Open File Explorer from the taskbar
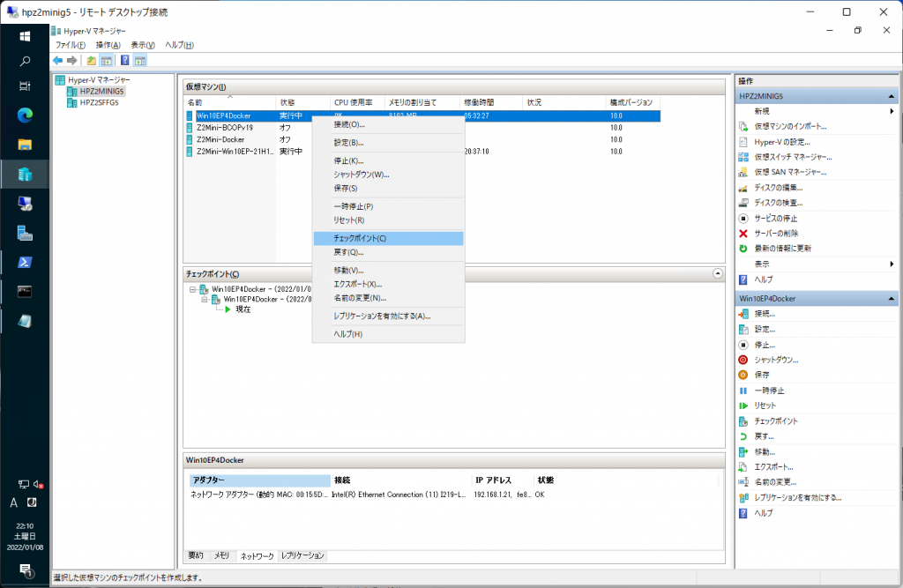Screen dimensions: 903x588 [x=25, y=145]
